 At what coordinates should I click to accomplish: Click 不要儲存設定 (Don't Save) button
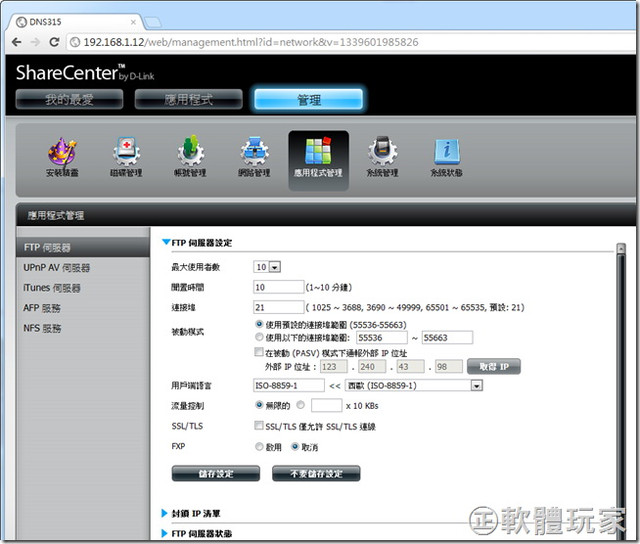click(316, 473)
